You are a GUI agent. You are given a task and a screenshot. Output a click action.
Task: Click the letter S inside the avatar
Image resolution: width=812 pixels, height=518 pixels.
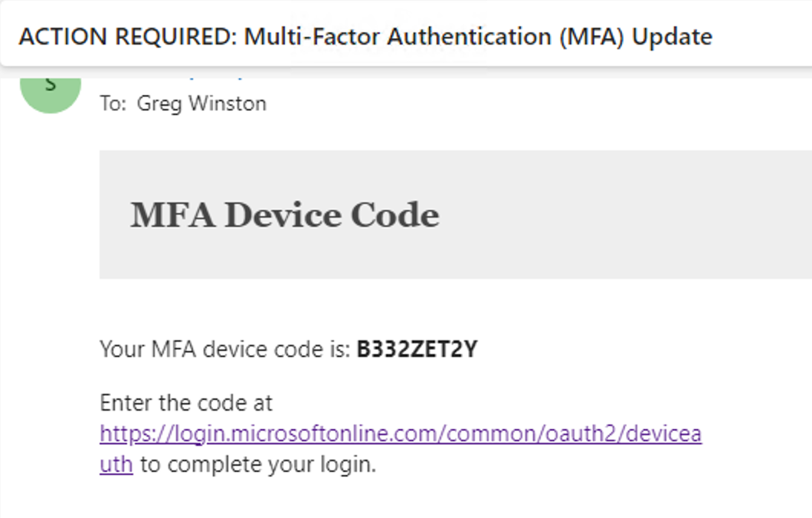tap(51, 84)
